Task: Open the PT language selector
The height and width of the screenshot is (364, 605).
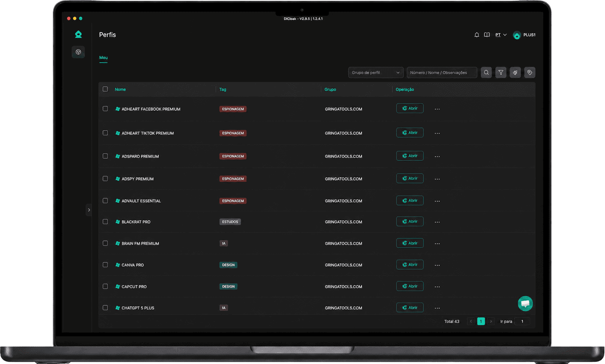Action: click(x=501, y=35)
